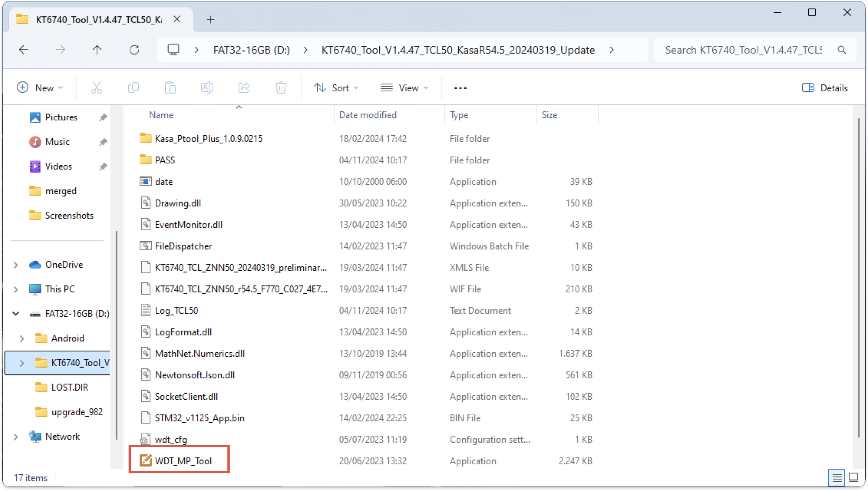The width and height of the screenshot is (868, 491).
Task: Open a new File Explorer tab
Action: (211, 19)
